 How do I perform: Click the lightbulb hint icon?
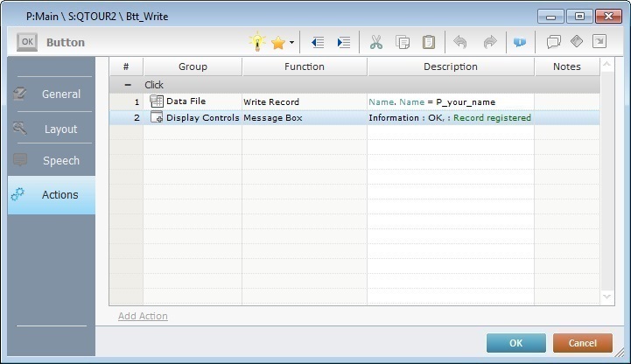tap(256, 42)
